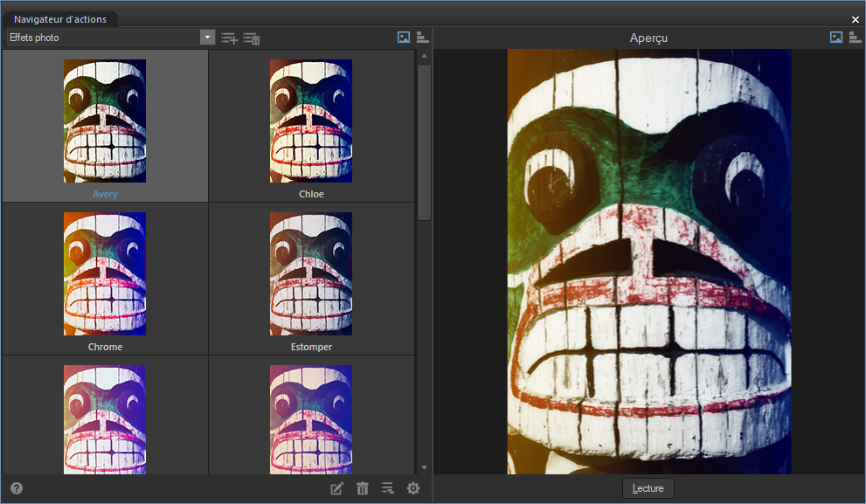Click the trash icon in bottom toolbar
Viewport: 866px width, 504px height.
click(x=363, y=488)
